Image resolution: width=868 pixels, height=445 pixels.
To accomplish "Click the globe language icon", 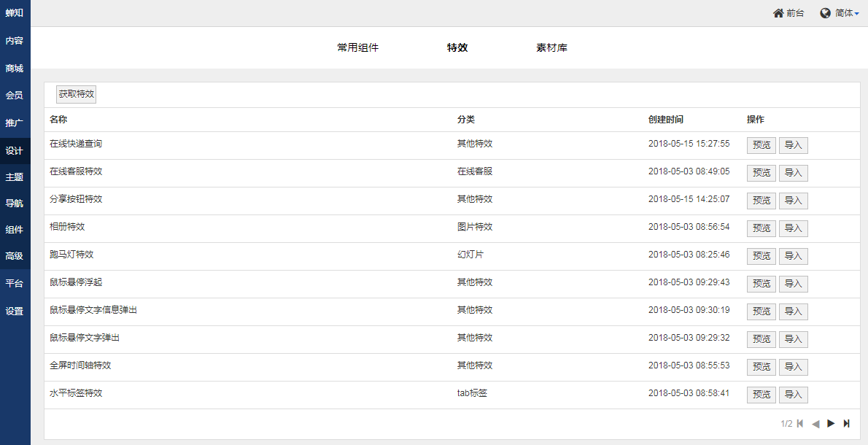I will pos(826,13).
